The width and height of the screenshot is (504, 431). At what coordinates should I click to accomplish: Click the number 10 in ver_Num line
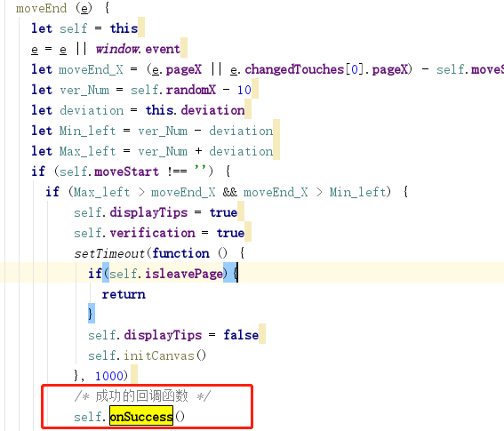[x=244, y=90]
